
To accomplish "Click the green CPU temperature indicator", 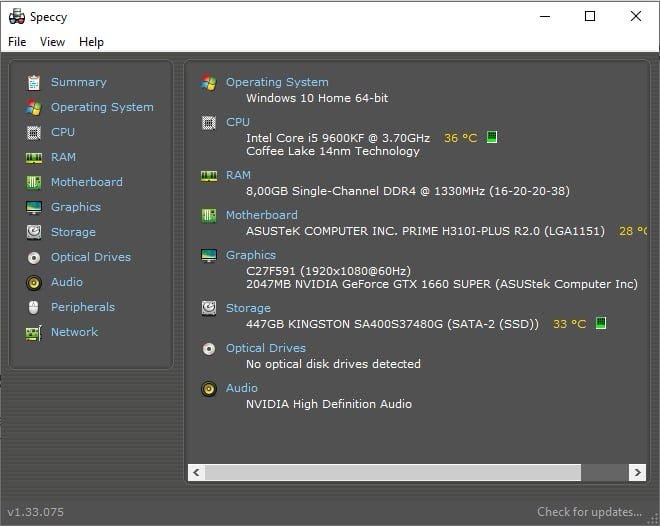I will (x=492, y=137).
